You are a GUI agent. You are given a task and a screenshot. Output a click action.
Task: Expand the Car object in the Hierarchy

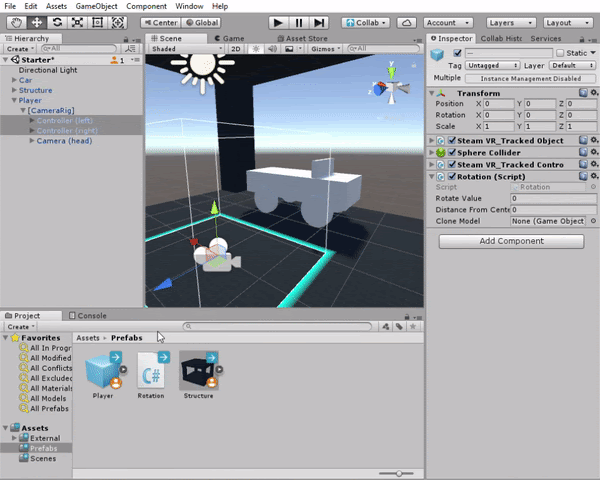click(12, 81)
